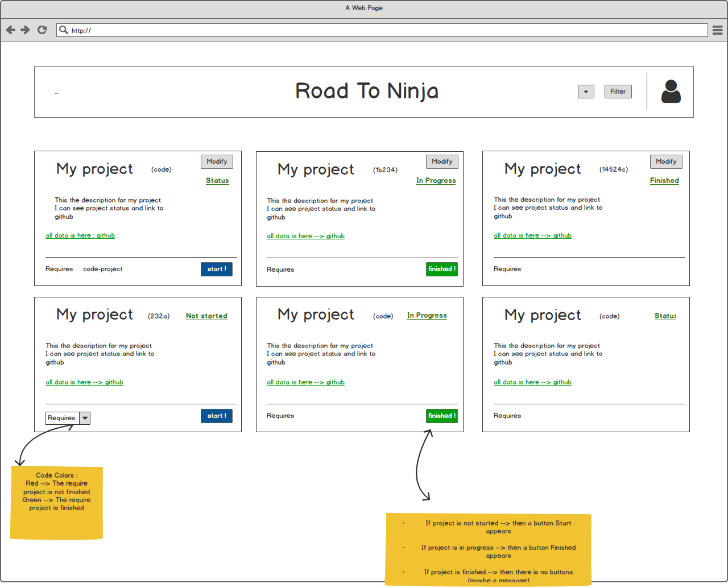The width and height of the screenshot is (728, 588).
Task: Add a new project with the + button
Action: point(586,92)
